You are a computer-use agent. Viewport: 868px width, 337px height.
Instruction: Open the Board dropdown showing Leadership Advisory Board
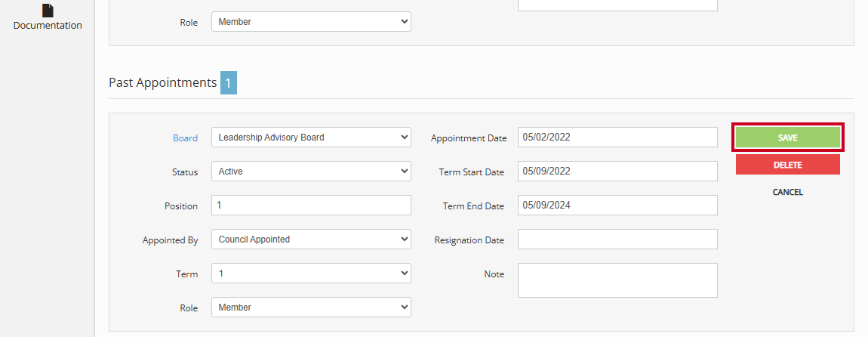pos(311,138)
